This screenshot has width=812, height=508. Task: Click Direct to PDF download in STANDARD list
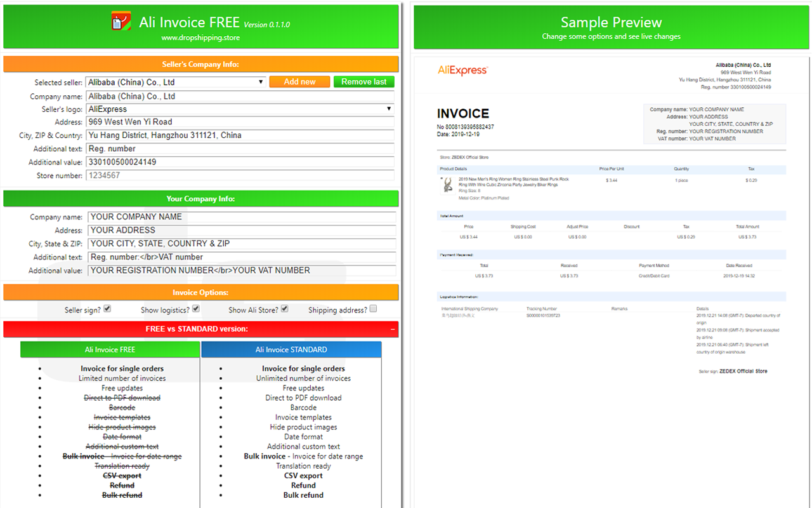pos(303,398)
